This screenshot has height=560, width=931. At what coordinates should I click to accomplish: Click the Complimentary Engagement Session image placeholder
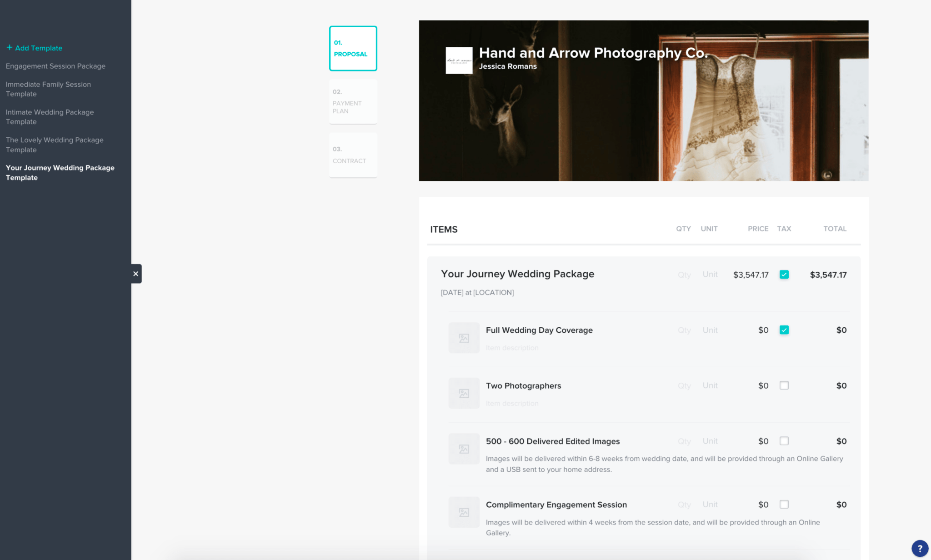[464, 512]
